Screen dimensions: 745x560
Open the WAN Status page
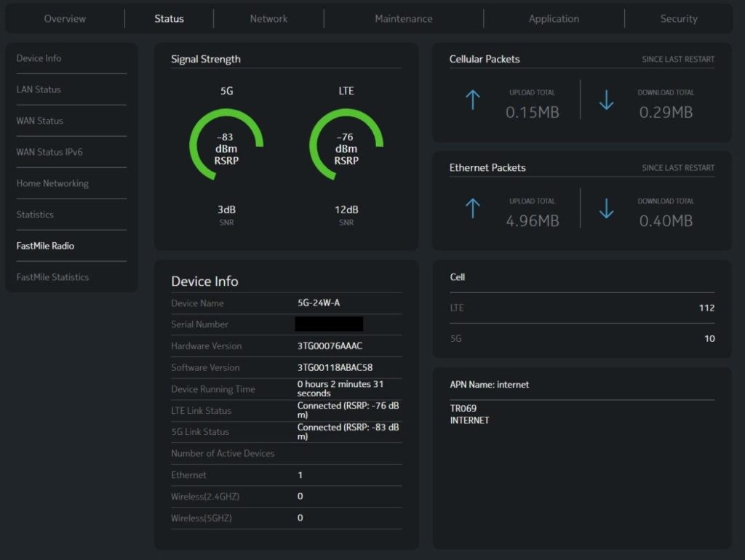[x=40, y=121]
